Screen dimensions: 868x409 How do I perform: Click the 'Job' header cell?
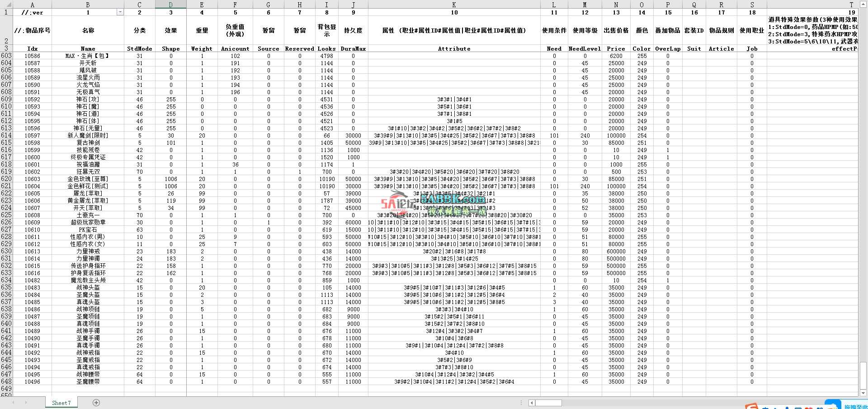pos(752,48)
